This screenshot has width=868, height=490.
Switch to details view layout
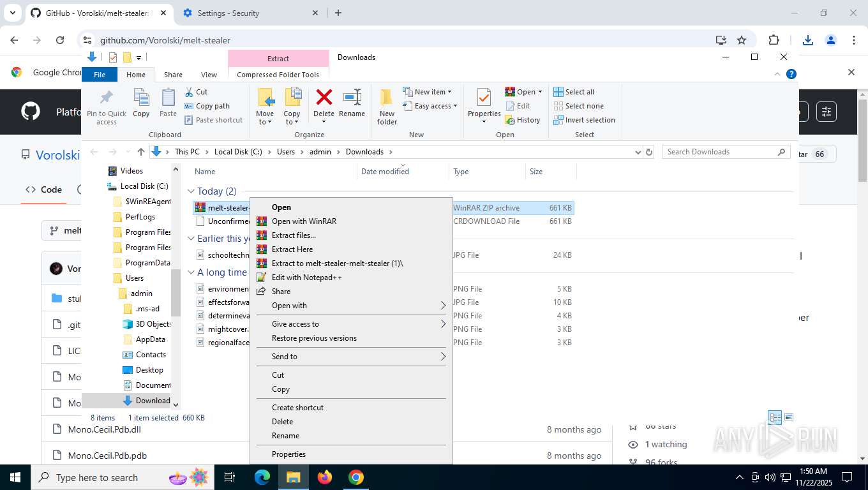pos(775,417)
